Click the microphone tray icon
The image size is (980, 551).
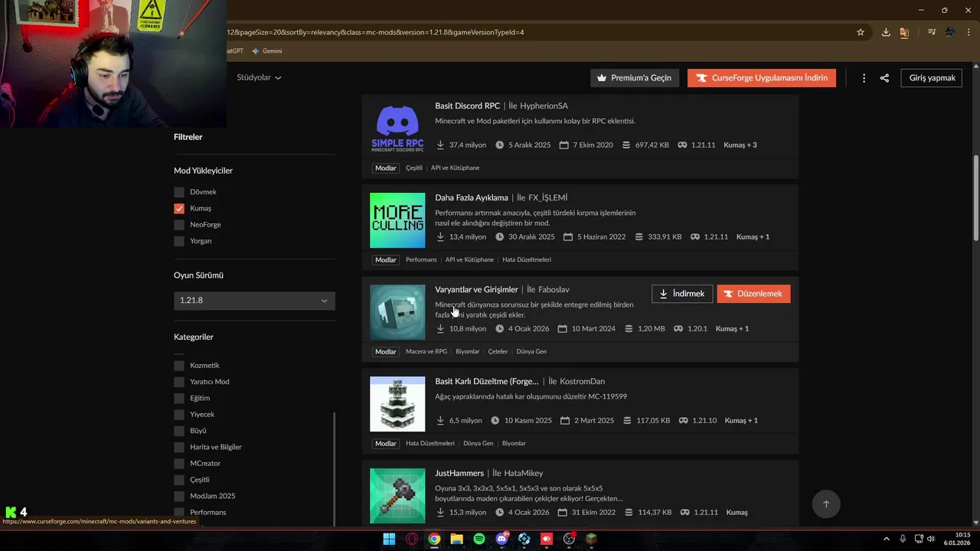pyautogui.click(x=903, y=539)
